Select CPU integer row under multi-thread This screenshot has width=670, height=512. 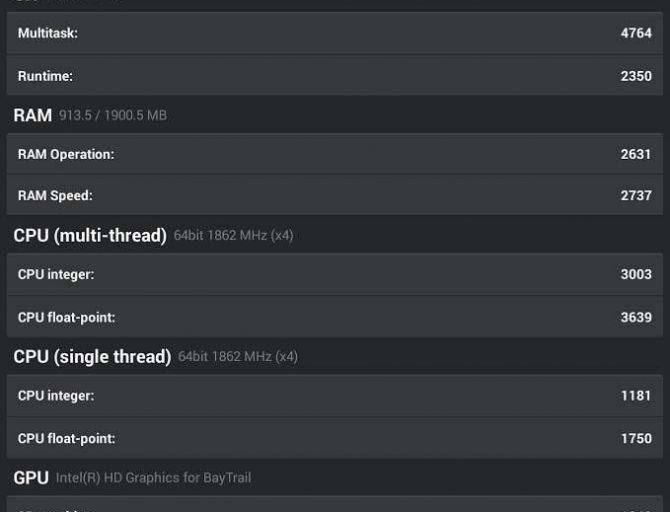click(x=335, y=274)
